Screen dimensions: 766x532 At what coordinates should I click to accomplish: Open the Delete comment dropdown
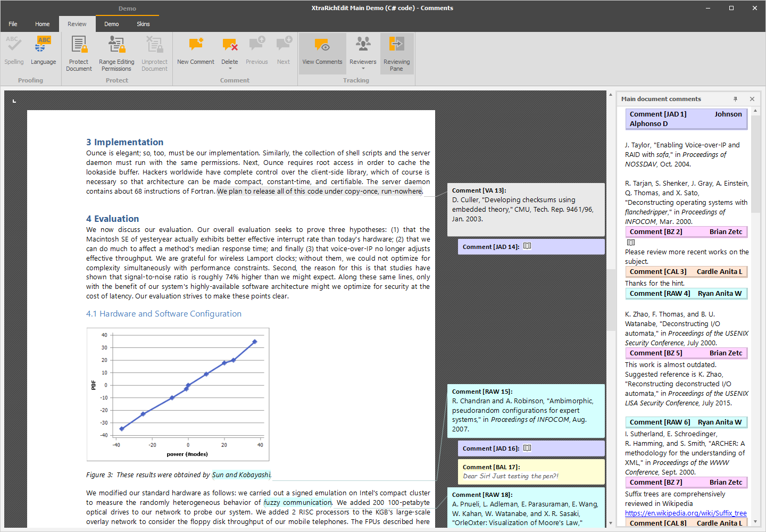(x=230, y=68)
